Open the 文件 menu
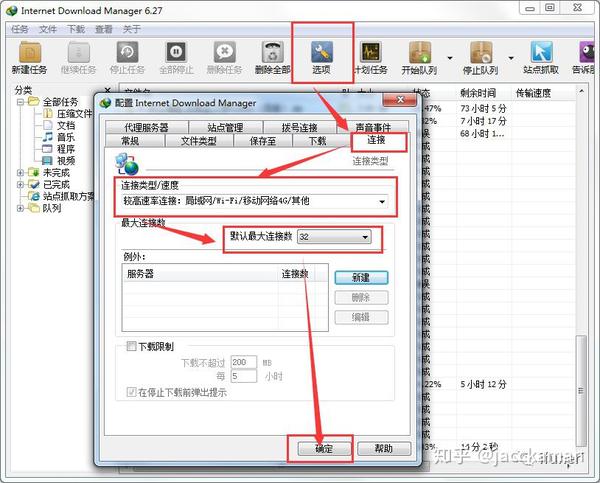 (48, 29)
